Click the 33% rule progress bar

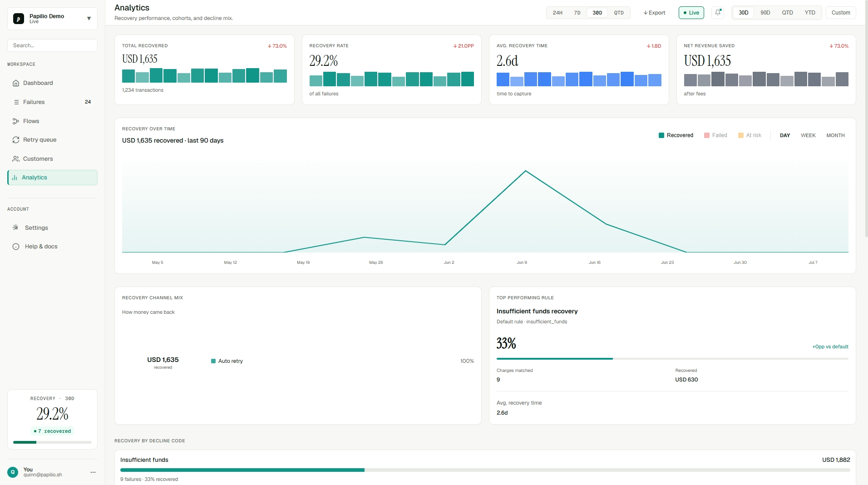[x=672, y=359]
